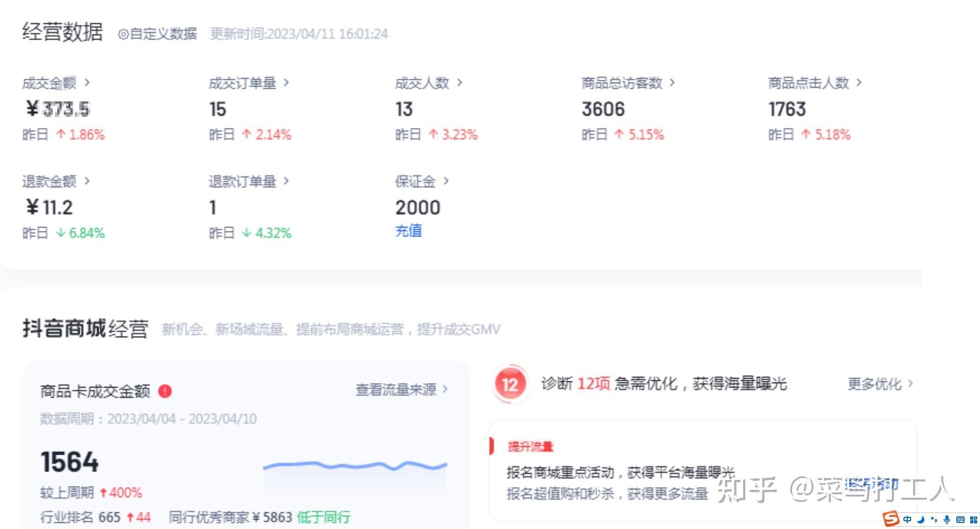Expand the 成交金额 metric chevron
The image size is (980, 529).
(86, 83)
